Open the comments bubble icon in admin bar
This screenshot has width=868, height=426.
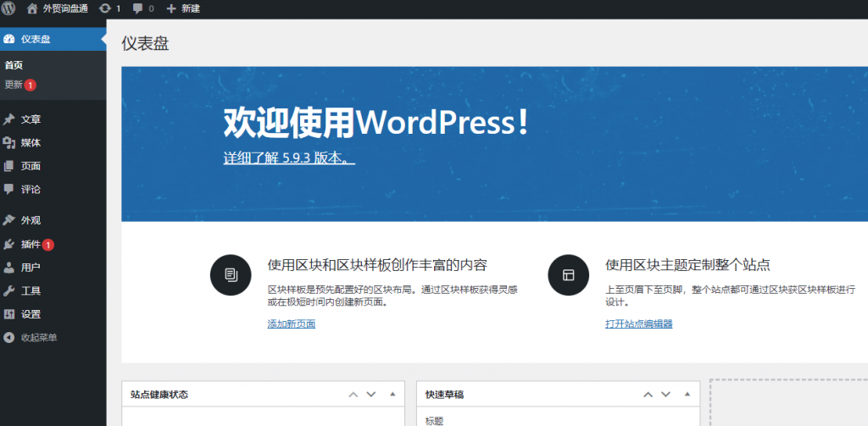(138, 8)
